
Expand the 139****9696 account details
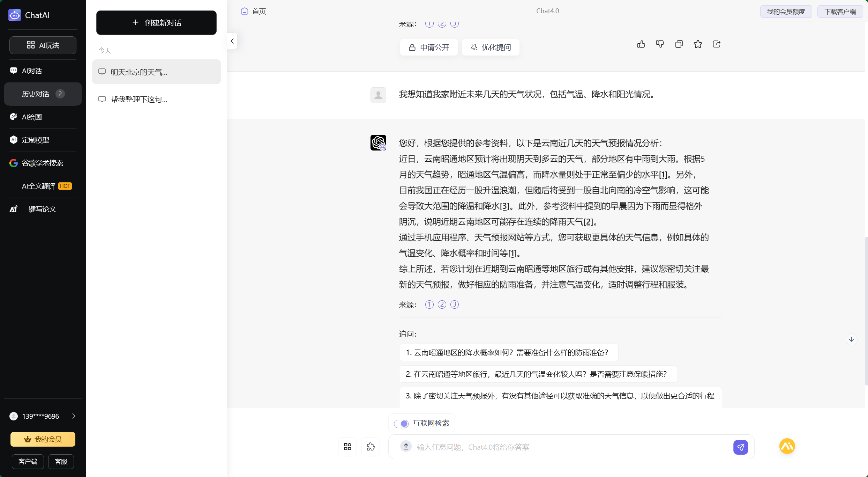(x=74, y=416)
